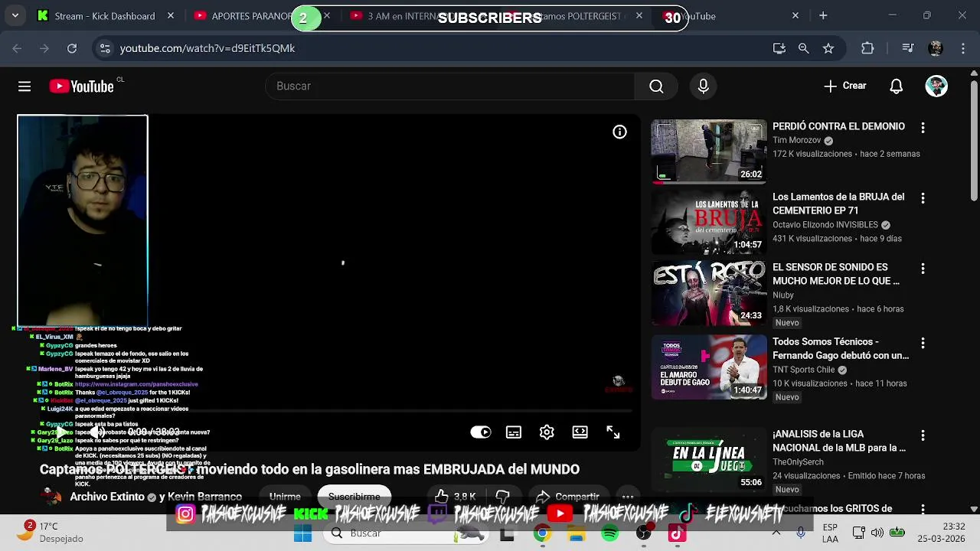
Task: Open options for PERDIÓ CONTRA EL DEMONIO video
Action: tap(923, 128)
